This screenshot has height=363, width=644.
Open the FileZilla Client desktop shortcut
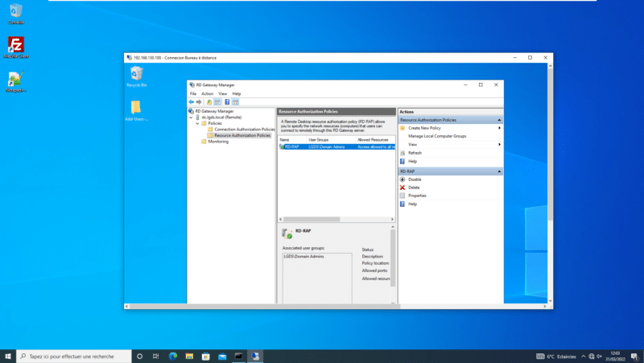tap(15, 47)
